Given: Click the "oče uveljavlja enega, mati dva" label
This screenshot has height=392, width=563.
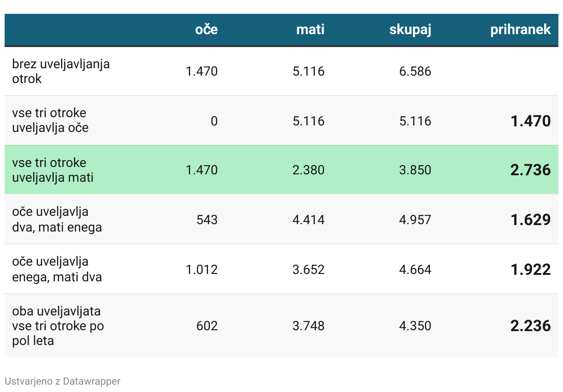Looking at the screenshot, I should click(x=57, y=269).
